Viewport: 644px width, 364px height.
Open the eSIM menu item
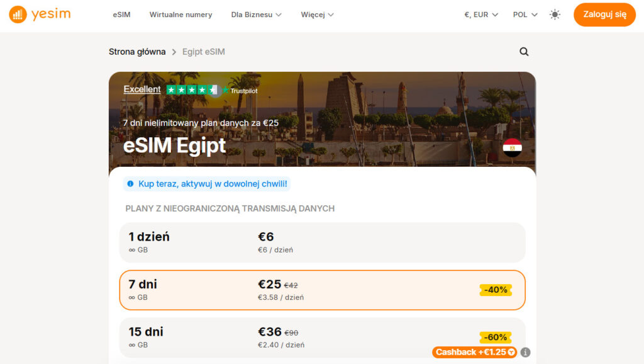point(121,14)
